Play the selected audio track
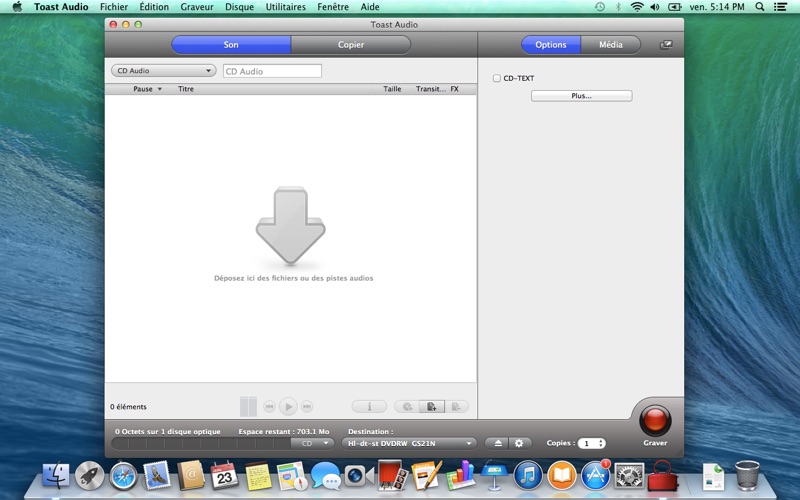 pos(288,407)
